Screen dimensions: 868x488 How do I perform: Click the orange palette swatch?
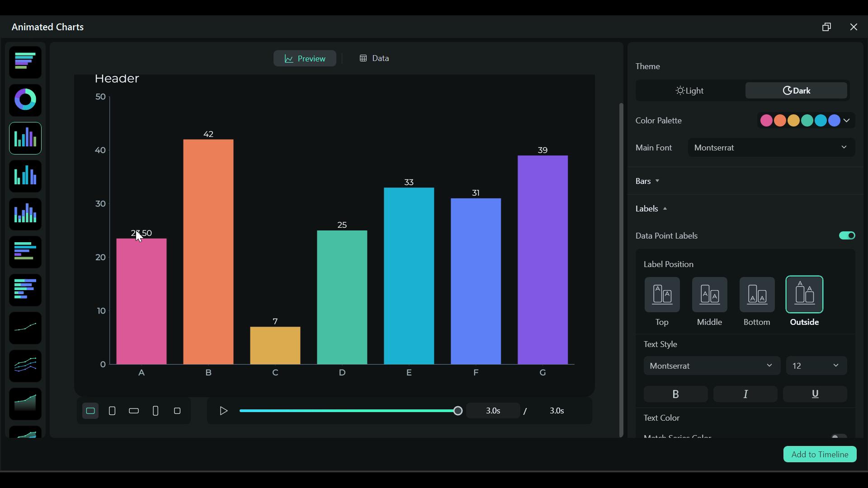tap(780, 121)
